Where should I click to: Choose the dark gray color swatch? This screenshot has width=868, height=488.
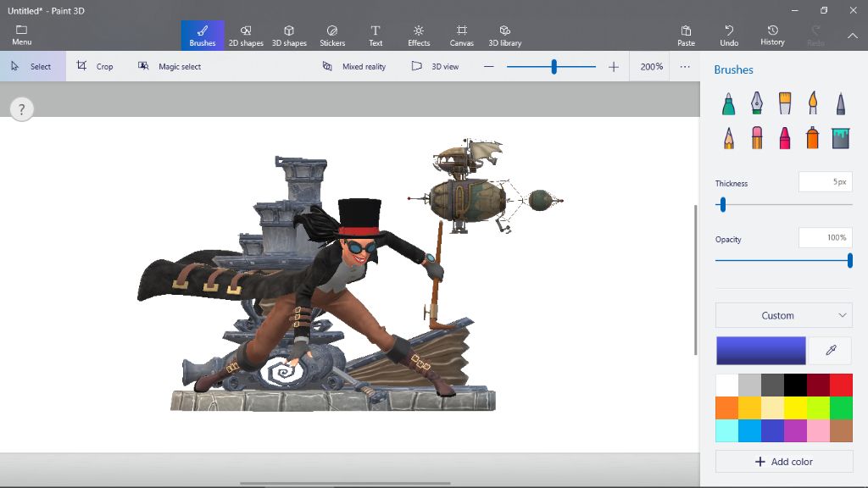(x=772, y=385)
